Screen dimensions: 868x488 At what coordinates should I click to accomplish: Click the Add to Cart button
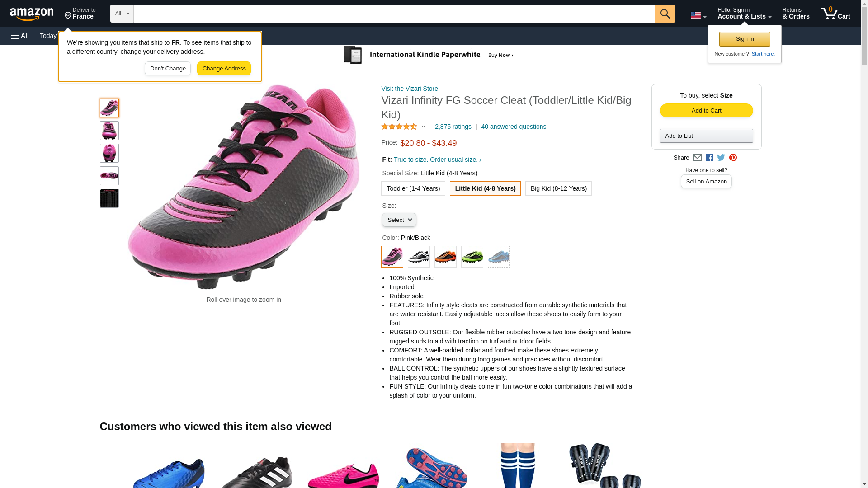pyautogui.click(x=706, y=111)
